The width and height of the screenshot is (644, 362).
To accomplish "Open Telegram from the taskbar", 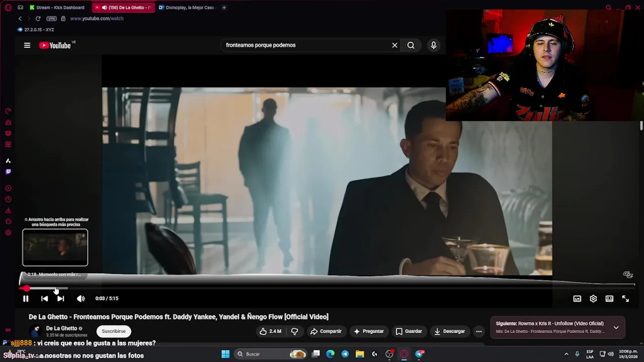I will [345, 354].
